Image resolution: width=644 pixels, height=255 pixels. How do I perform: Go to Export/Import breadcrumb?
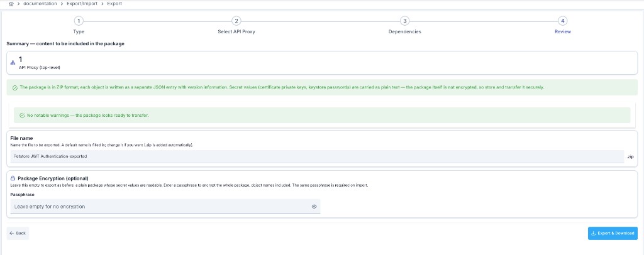tap(82, 4)
